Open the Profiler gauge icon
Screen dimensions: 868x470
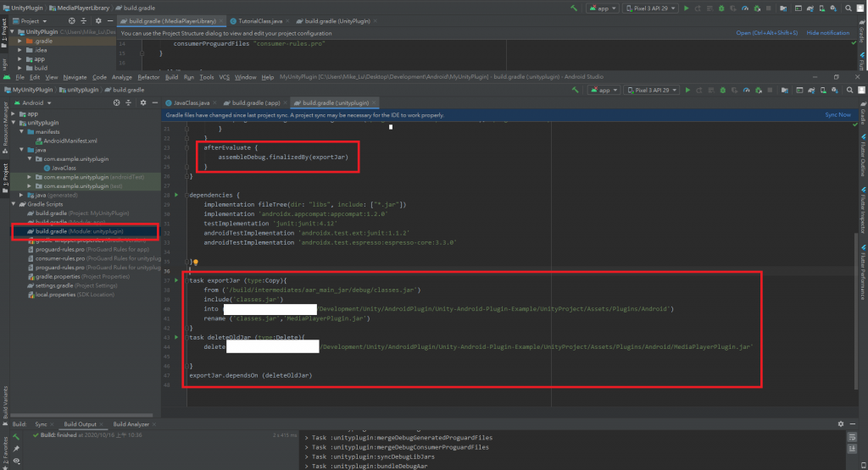click(746, 90)
